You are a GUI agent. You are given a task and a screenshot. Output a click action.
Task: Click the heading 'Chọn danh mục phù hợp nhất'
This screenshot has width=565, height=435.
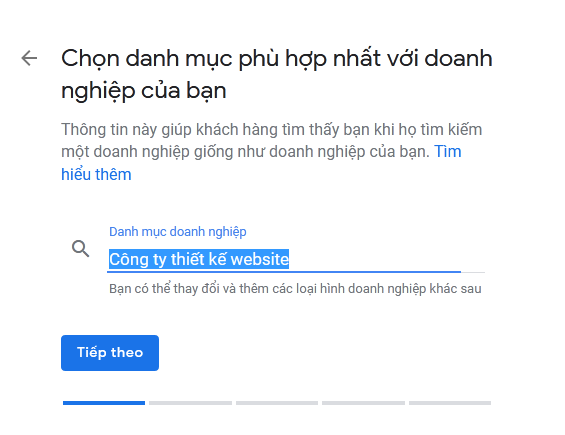[221, 59]
